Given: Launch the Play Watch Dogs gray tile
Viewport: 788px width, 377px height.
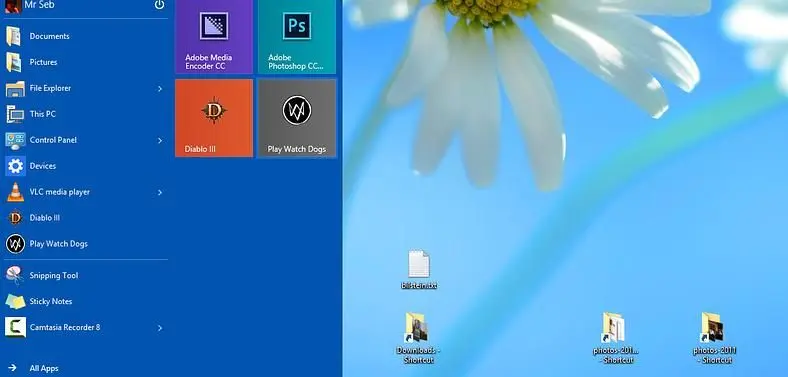Looking at the screenshot, I should (x=297, y=118).
